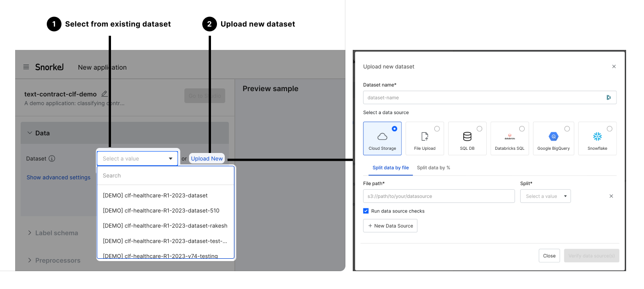This screenshot has width=644, height=289.
Task: Uncheck Run data source checks checkbox
Action: 366,211
